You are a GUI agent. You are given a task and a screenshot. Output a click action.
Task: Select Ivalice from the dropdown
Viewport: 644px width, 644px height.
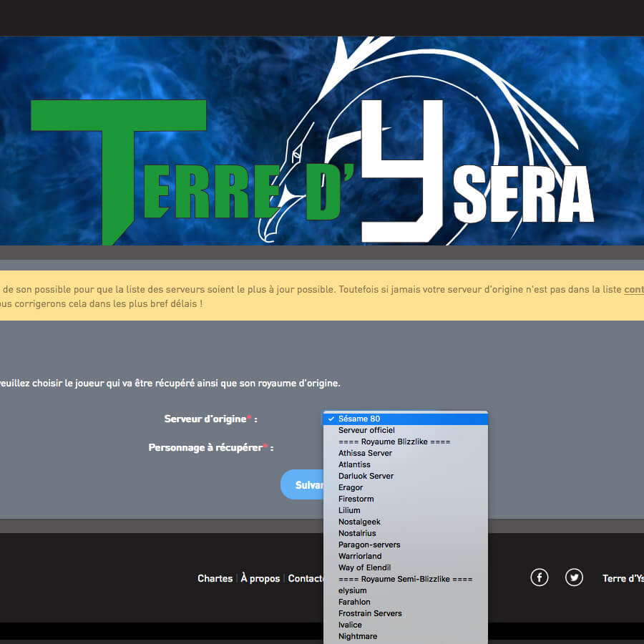[x=406, y=625]
